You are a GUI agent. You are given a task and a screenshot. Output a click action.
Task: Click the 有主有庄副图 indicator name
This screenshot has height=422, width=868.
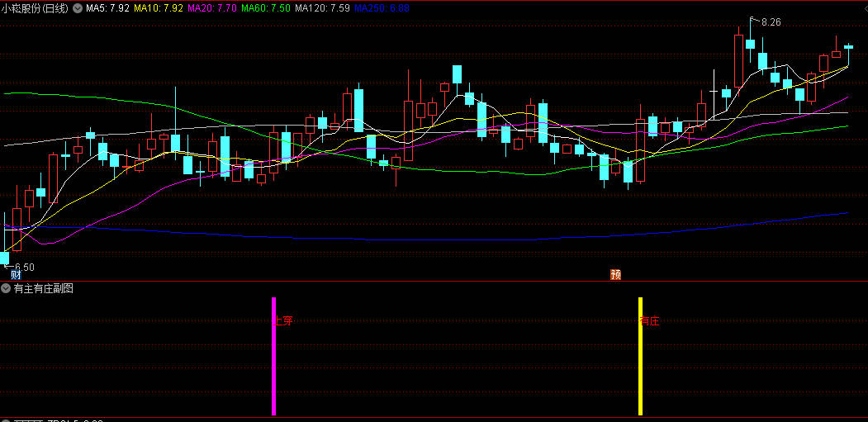44,288
